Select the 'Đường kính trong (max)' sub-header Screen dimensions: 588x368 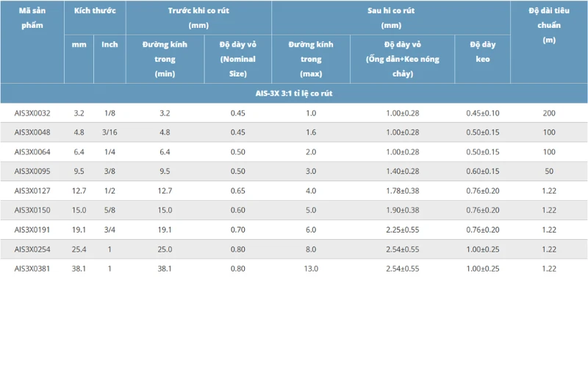tap(311, 59)
